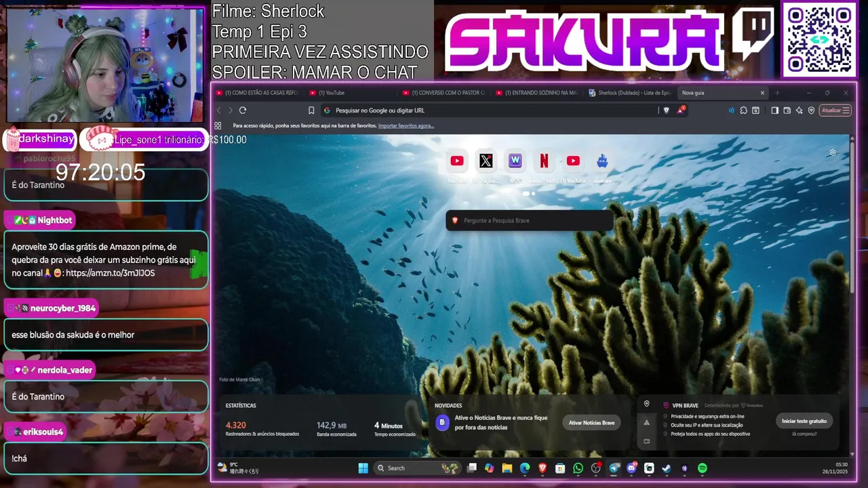Switch to the second tab titled (1) YouTube

click(x=351, y=93)
